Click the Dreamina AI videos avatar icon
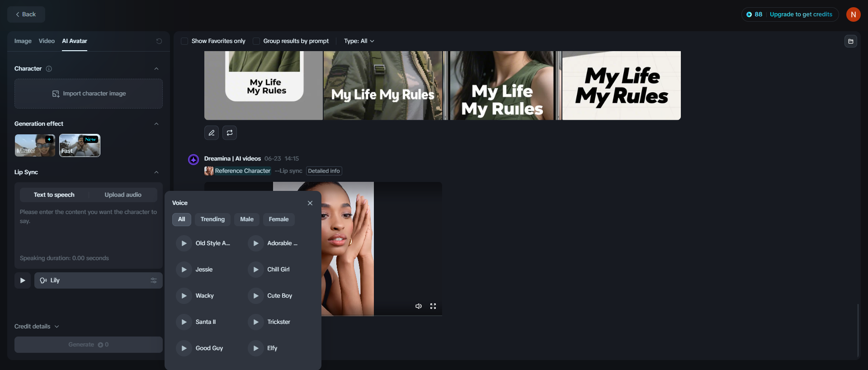The width and height of the screenshot is (868, 370). [193, 159]
